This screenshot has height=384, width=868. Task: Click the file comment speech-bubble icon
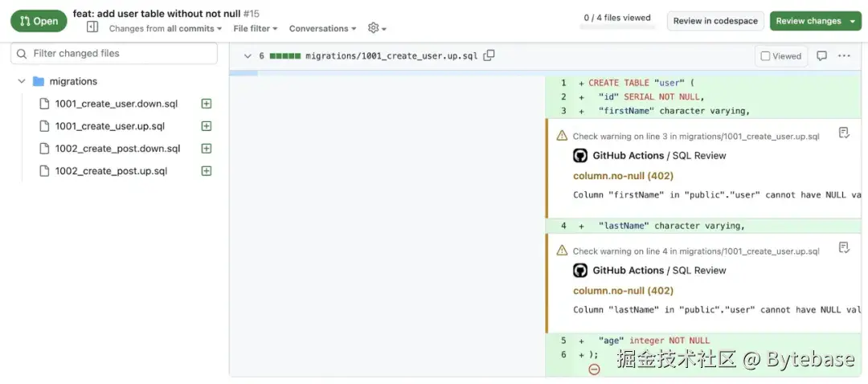(821, 56)
